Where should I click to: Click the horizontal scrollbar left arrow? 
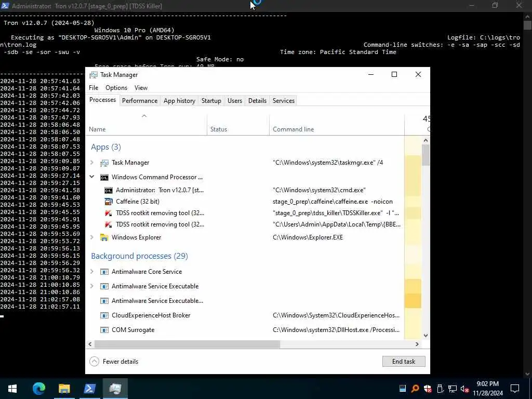[90, 344]
